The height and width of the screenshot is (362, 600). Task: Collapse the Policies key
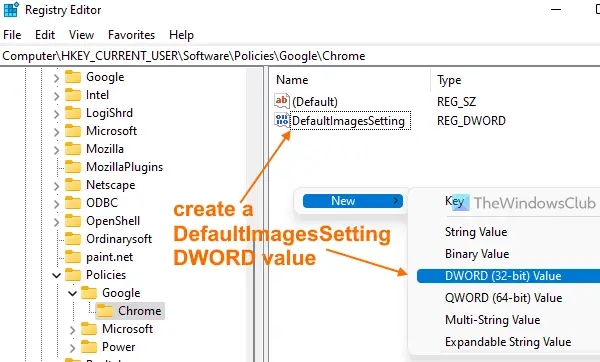(56, 275)
